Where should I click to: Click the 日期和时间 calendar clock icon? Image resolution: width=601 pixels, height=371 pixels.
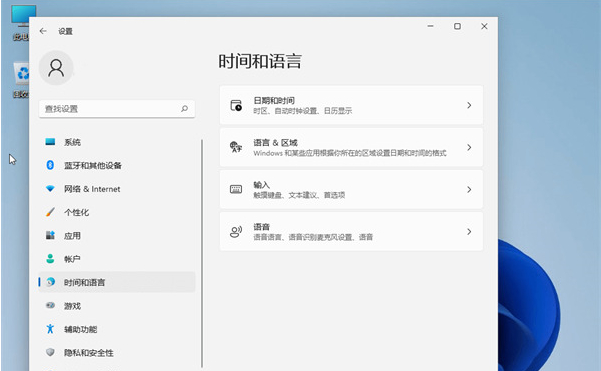coord(236,105)
